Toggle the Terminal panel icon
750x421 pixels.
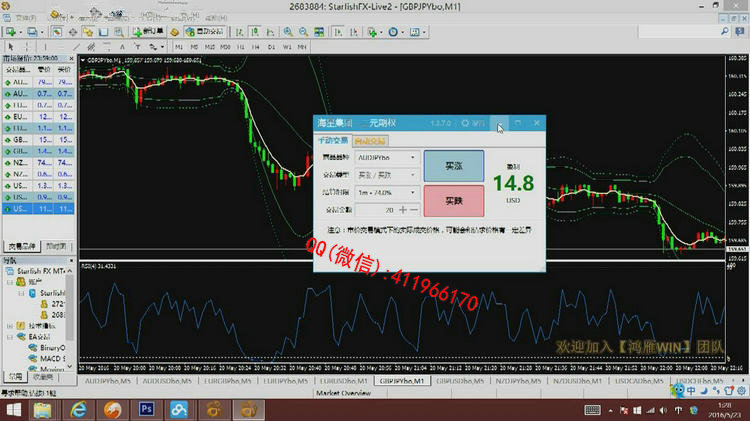point(103,32)
